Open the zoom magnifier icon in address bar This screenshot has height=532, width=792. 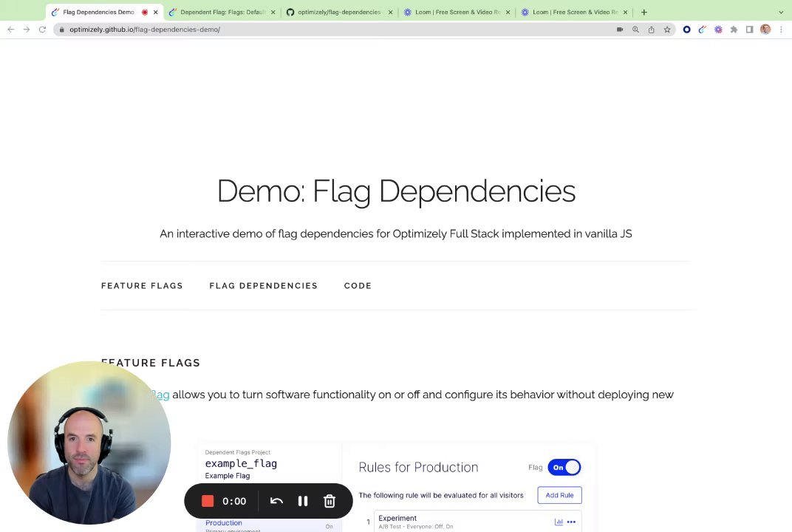(x=635, y=30)
